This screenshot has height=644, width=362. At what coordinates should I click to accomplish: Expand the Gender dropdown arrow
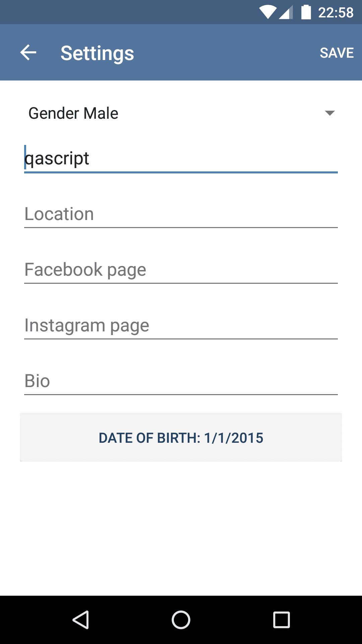330,113
